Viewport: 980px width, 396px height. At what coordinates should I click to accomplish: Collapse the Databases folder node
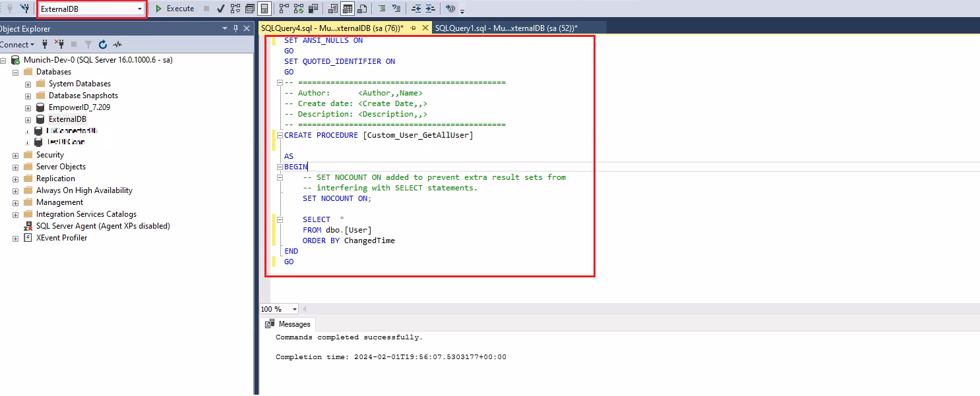click(x=15, y=72)
